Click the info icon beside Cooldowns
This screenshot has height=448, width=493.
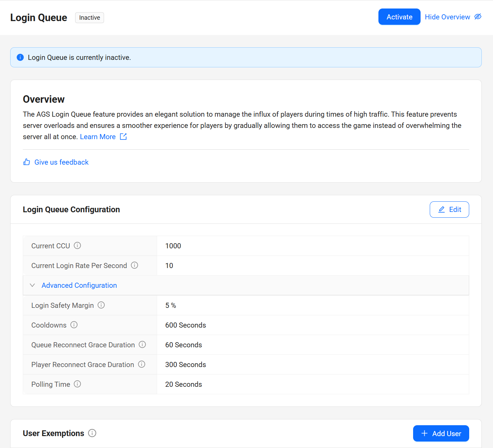tap(74, 325)
